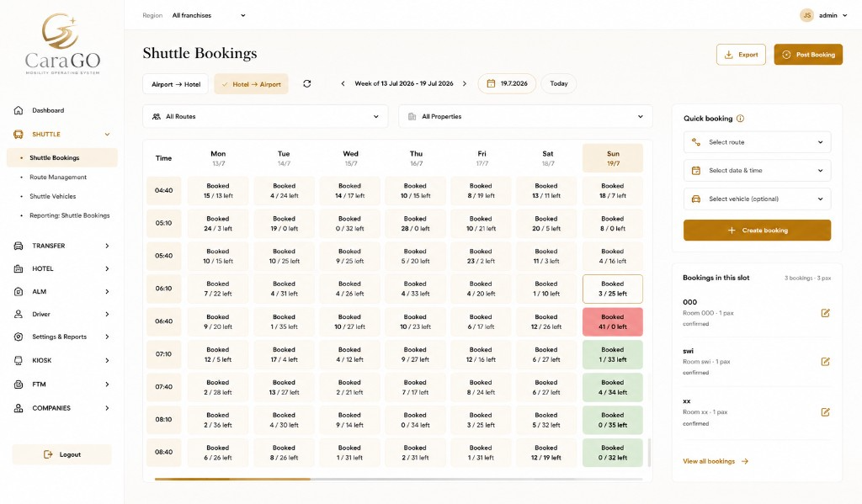Viewport: 862px width, 504px height.
Task: Open Shuttle Bookings menu item
Action: (x=62, y=157)
